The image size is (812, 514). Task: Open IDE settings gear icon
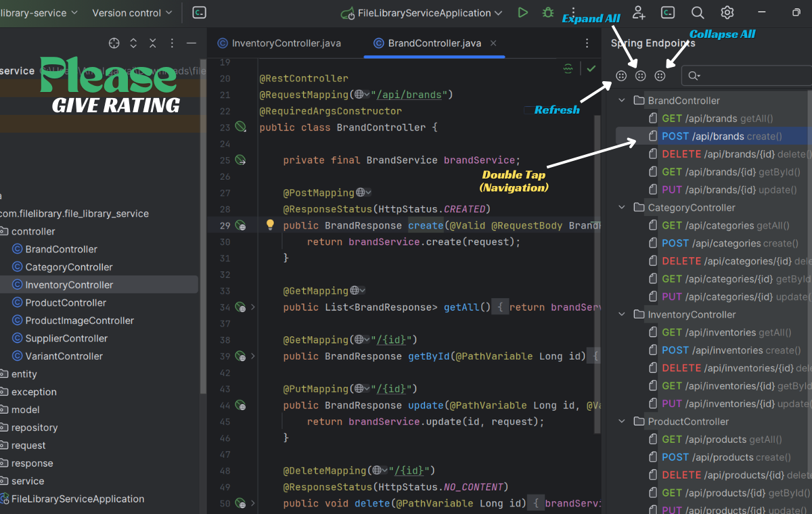tap(727, 13)
